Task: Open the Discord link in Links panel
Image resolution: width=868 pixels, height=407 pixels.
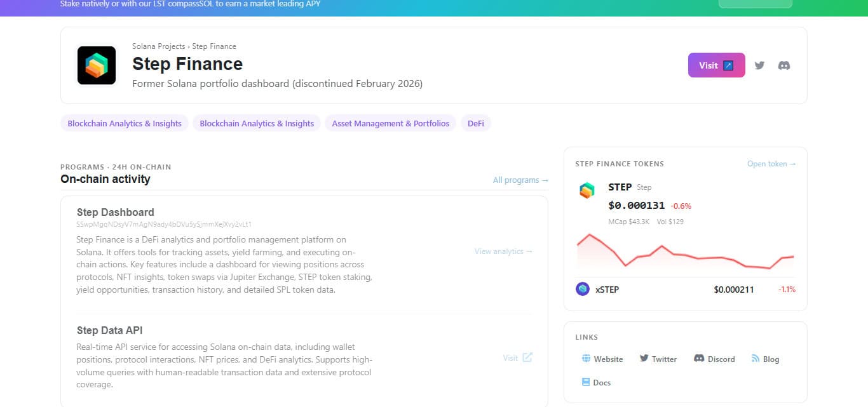Action: 714,359
